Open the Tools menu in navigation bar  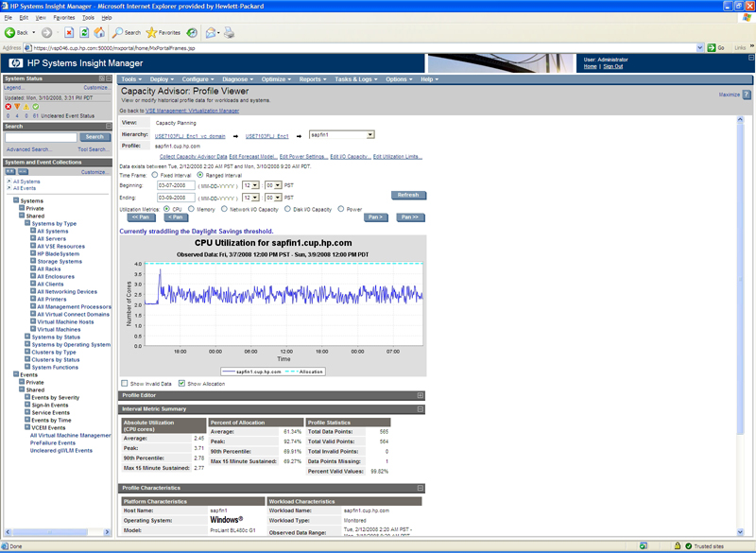pyautogui.click(x=131, y=79)
